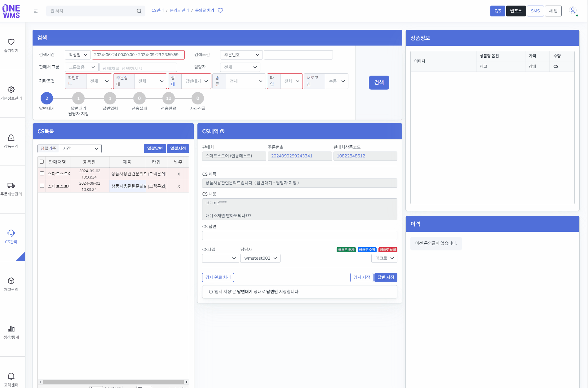This screenshot has height=388, width=588.
Task: Open 기본정보관리 gear in sidebar
Action: pyautogui.click(x=11, y=93)
